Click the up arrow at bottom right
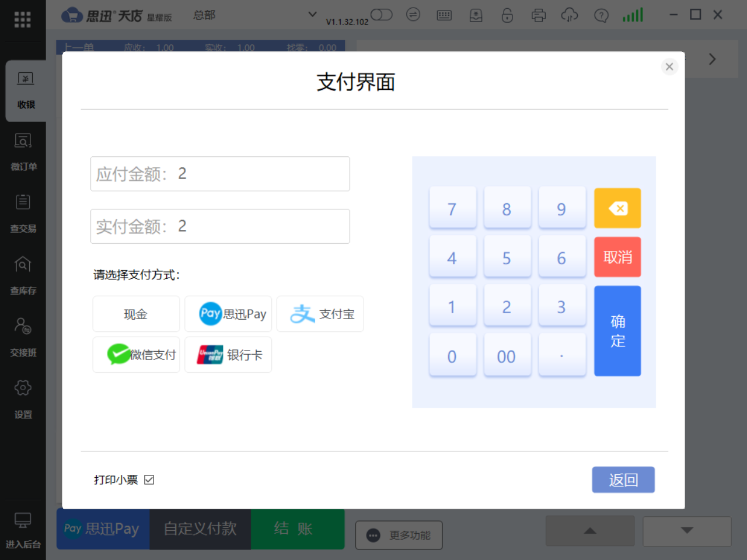The height and width of the screenshot is (560, 747). click(590, 531)
